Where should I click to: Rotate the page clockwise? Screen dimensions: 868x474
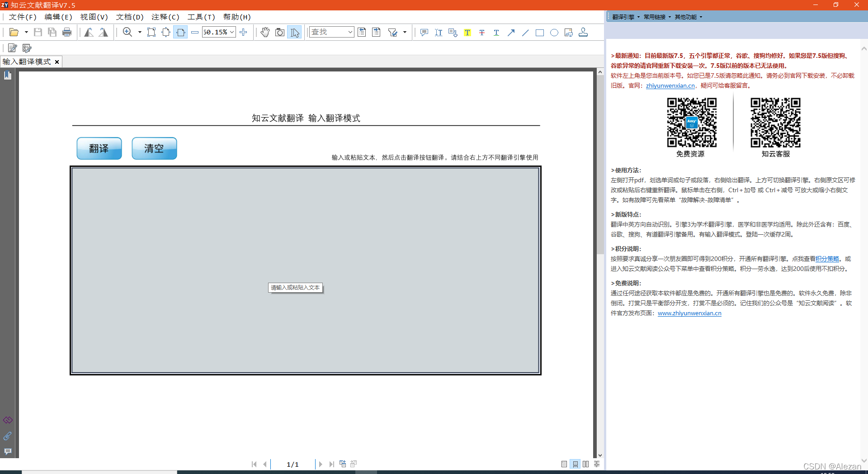(x=104, y=32)
